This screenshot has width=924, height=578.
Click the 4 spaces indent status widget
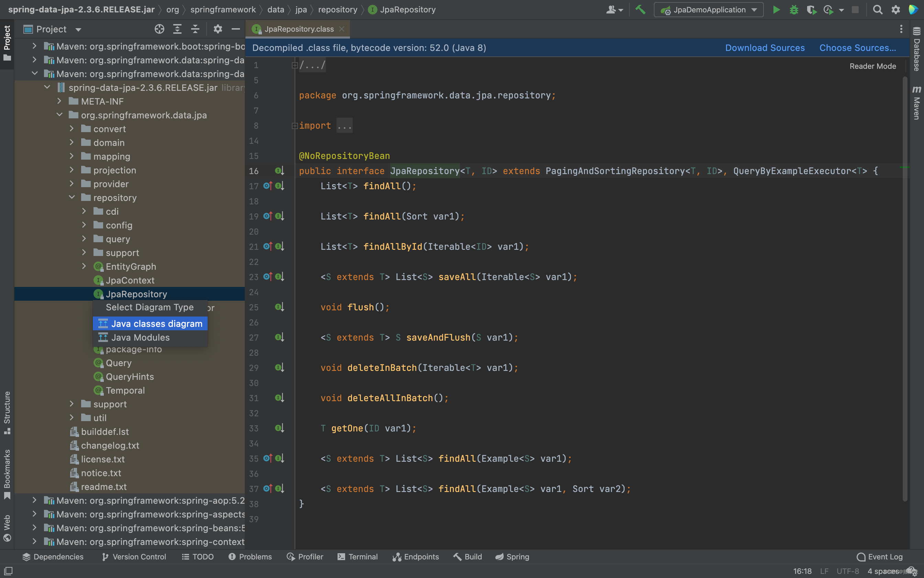[883, 571]
